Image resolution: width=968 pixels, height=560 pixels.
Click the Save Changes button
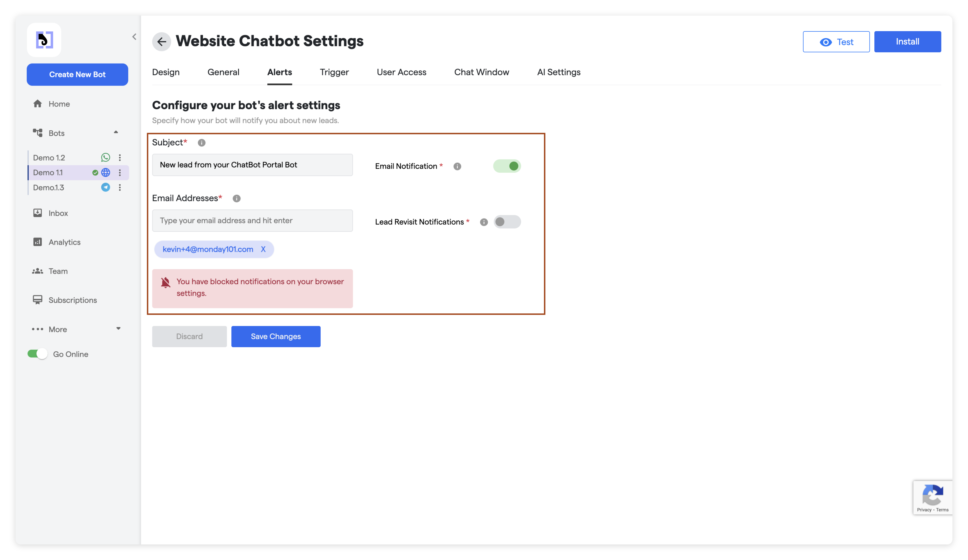(275, 337)
